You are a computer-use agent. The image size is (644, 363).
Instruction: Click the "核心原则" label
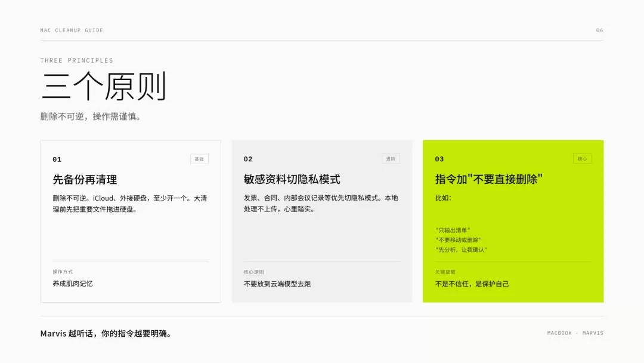pyautogui.click(x=254, y=272)
